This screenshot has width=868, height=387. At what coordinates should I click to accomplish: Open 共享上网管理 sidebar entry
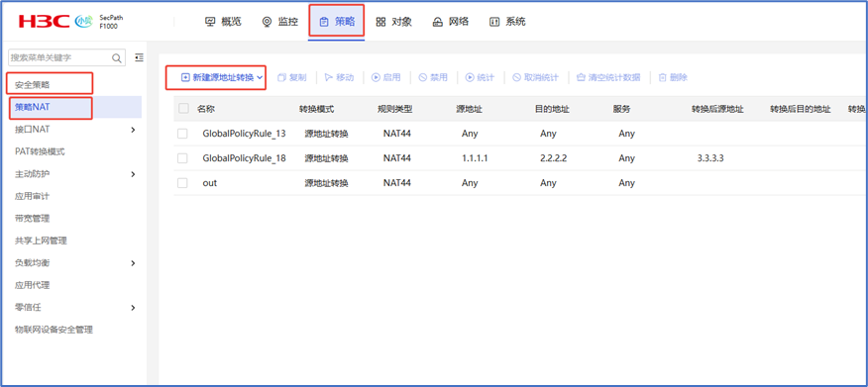41,241
